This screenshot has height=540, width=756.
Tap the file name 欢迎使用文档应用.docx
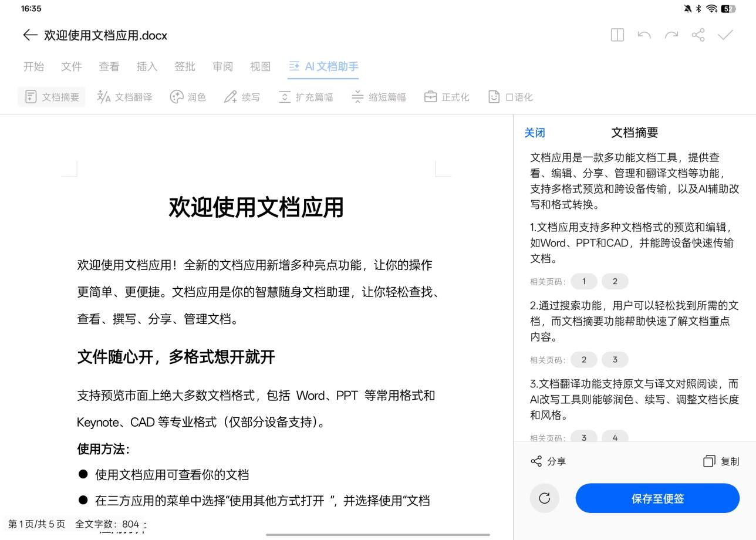(106, 35)
